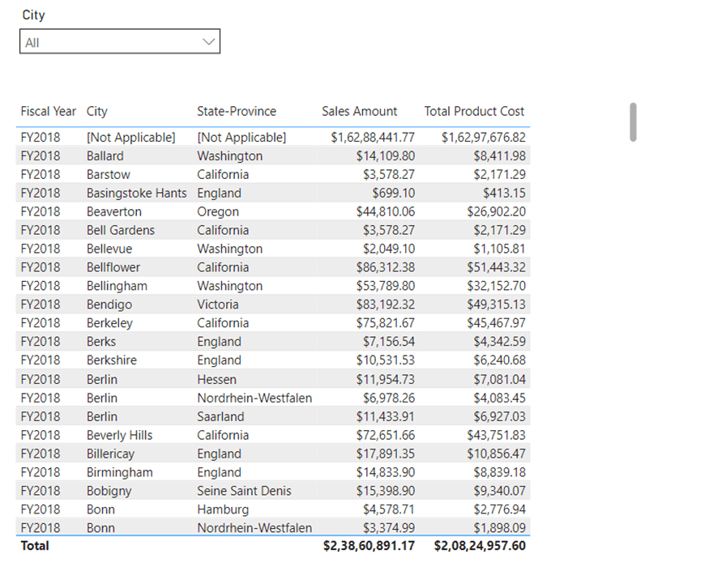Click the chevron arrow in City slicer
Image resolution: width=705 pixels, height=588 pixels.
click(x=208, y=42)
